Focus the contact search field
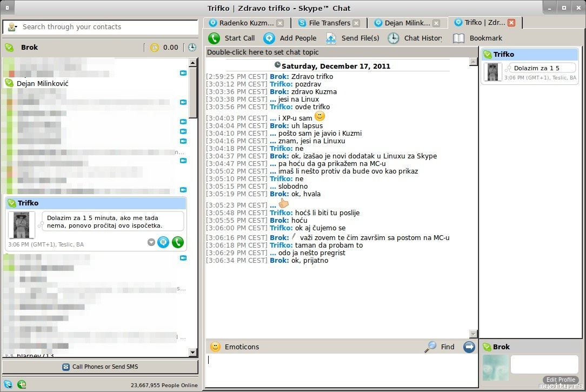The image size is (586, 392). coord(108,27)
